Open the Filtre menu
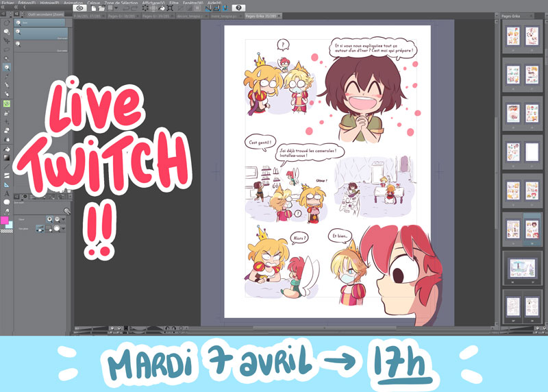Viewport: 548px width, 392px height. pyautogui.click(x=174, y=3)
